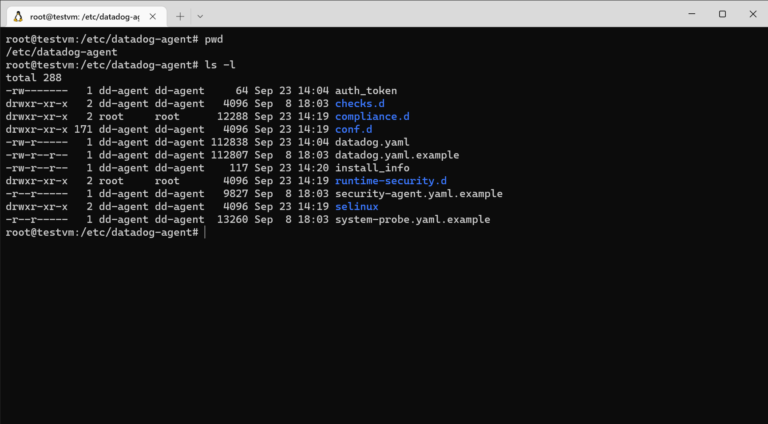The height and width of the screenshot is (424, 768).
Task: Open a new terminal tab with plus button
Action: pyautogui.click(x=180, y=15)
